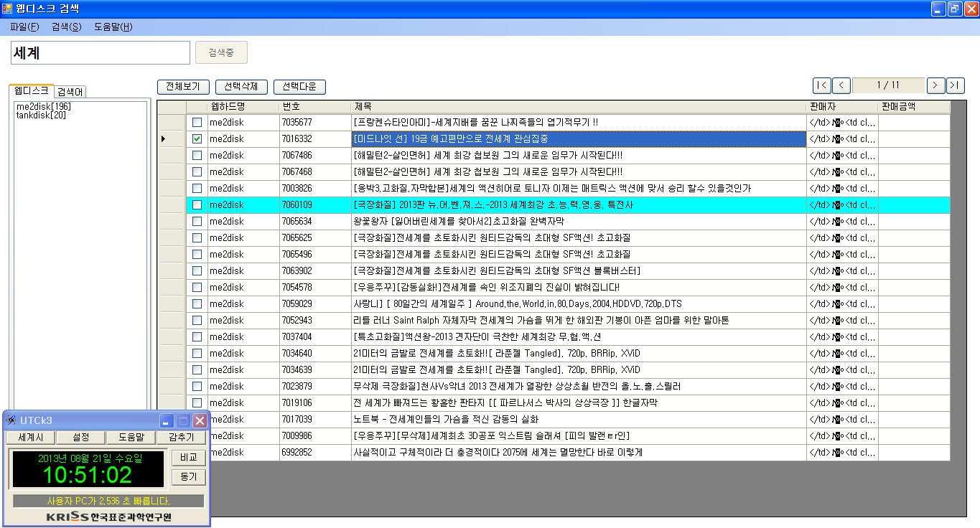
Task: Minimize the UTCk3 clock window
Action: coord(167,420)
